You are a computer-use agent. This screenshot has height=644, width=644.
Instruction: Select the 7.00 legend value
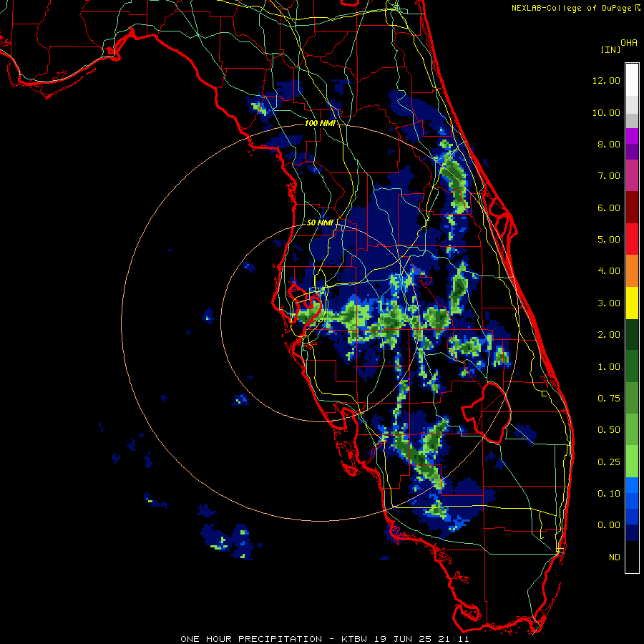tap(609, 176)
